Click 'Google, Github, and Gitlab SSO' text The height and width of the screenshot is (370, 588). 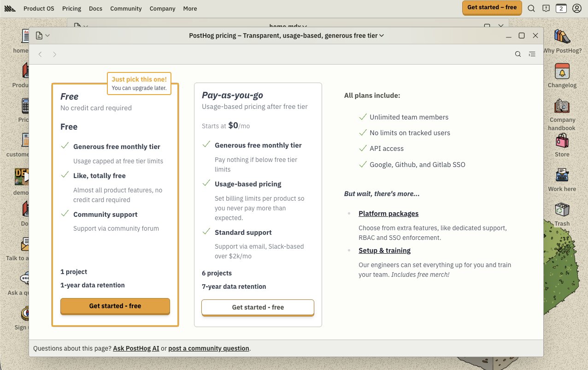click(x=417, y=165)
